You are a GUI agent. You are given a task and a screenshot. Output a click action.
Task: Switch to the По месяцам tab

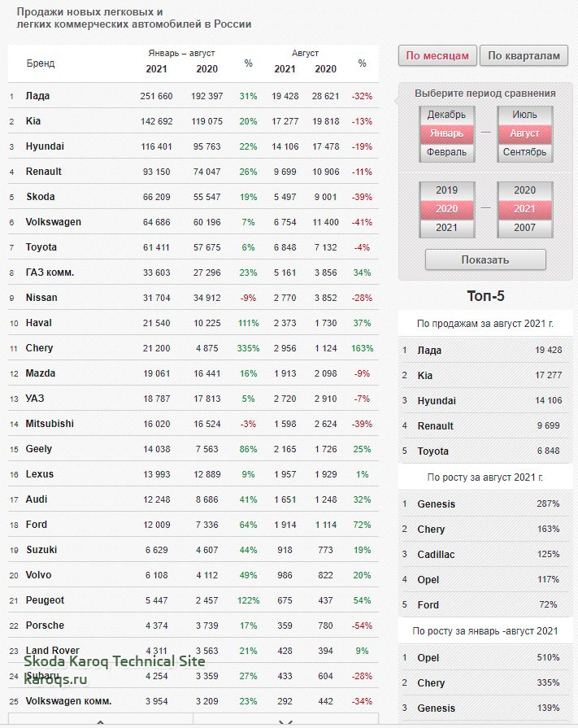click(x=437, y=55)
